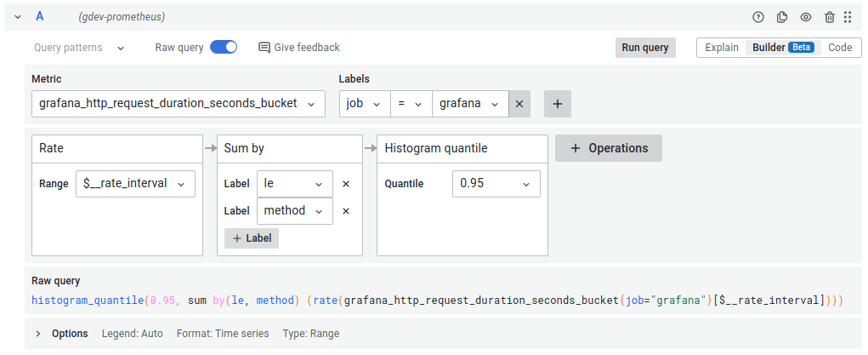The image size is (868, 355).
Task: Remove the job=grafana label filter
Action: tap(519, 104)
